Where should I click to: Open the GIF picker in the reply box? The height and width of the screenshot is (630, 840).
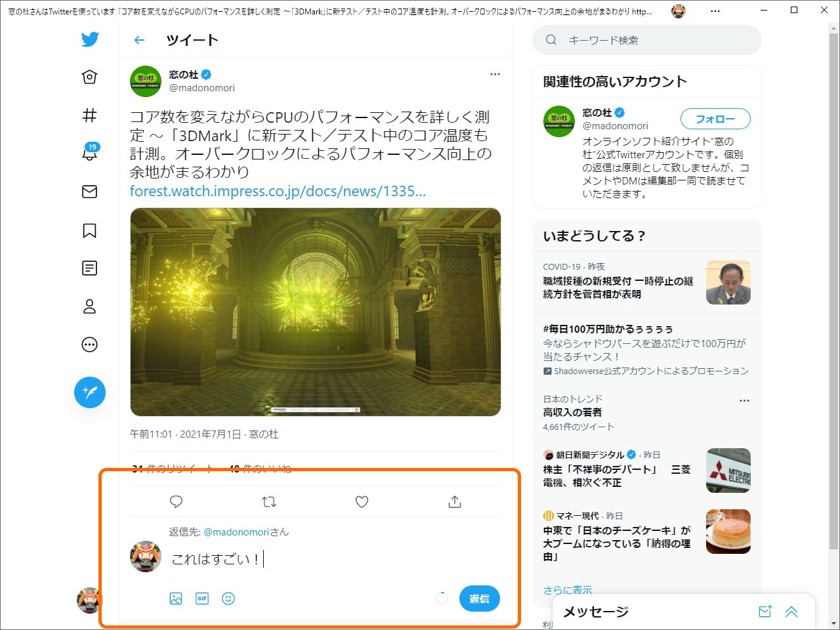point(201,598)
